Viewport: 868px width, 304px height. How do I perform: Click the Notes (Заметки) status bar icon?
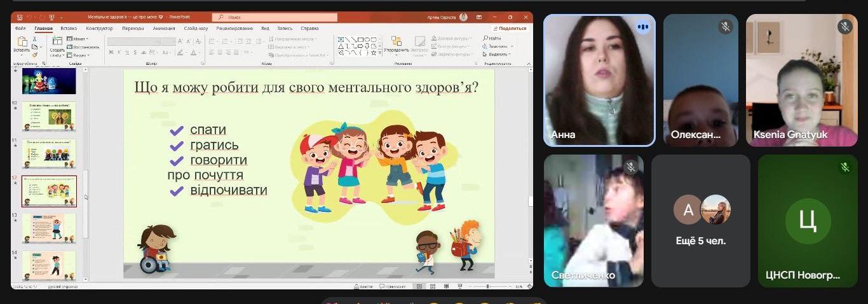[365, 287]
